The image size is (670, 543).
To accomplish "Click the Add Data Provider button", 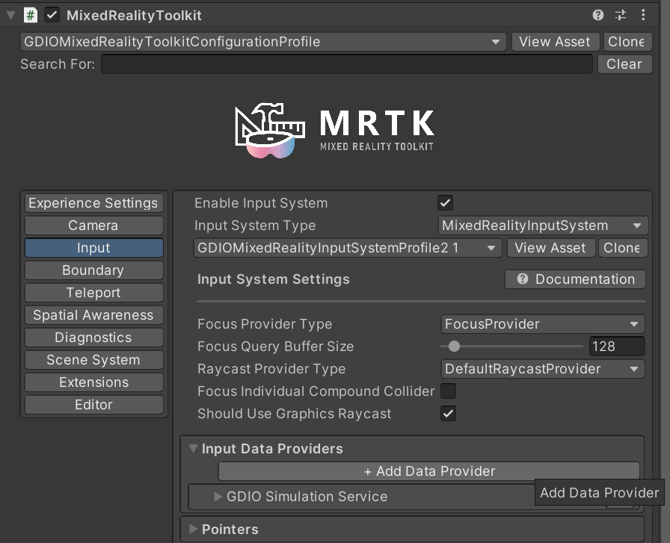I will 428,471.
